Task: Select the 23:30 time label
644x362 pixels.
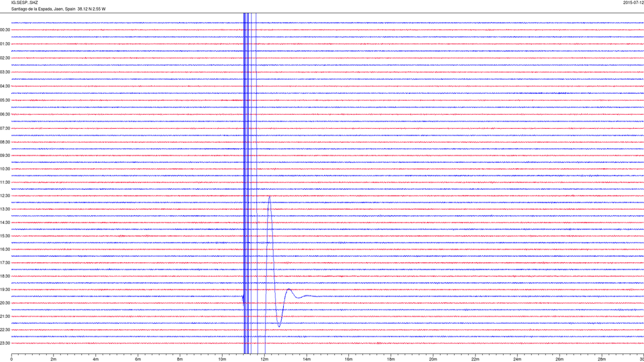Action: (x=5, y=343)
